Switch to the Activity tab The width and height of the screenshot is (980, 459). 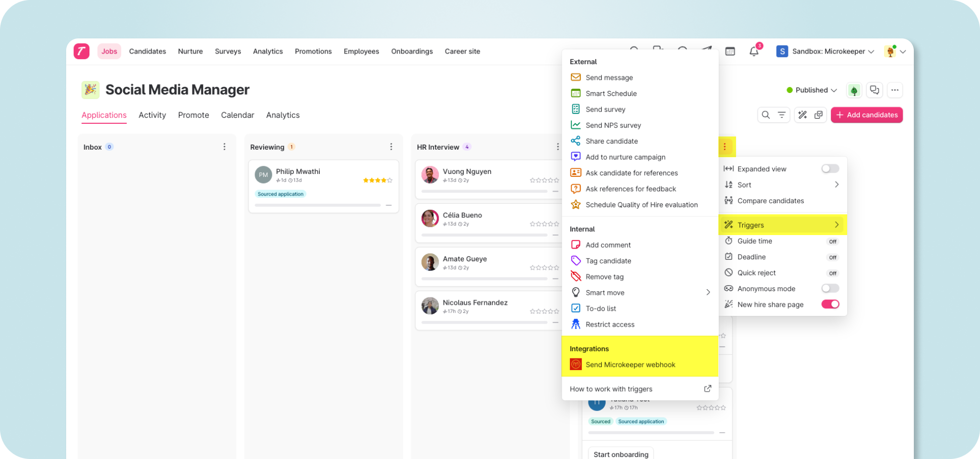coord(152,115)
